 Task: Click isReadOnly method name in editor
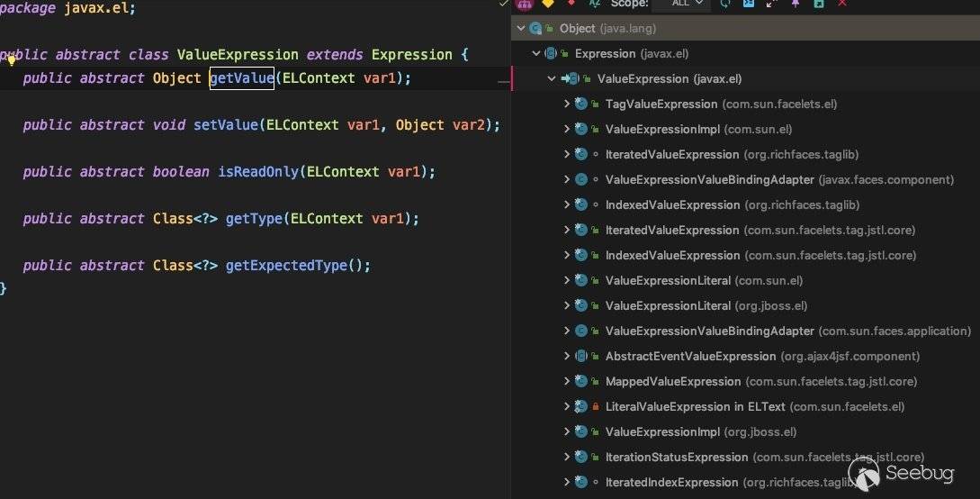[x=258, y=172]
